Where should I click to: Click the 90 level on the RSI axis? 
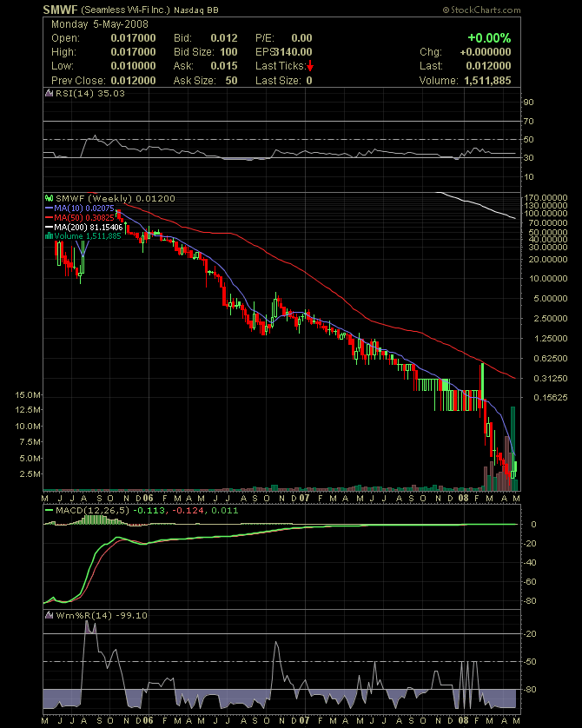529,103
